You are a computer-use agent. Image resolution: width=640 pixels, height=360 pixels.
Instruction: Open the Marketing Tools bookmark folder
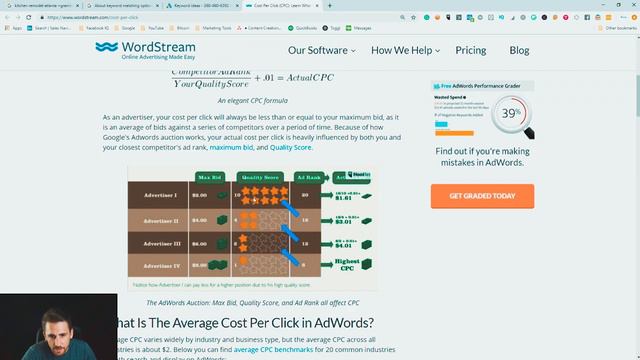tap(213, 28)
